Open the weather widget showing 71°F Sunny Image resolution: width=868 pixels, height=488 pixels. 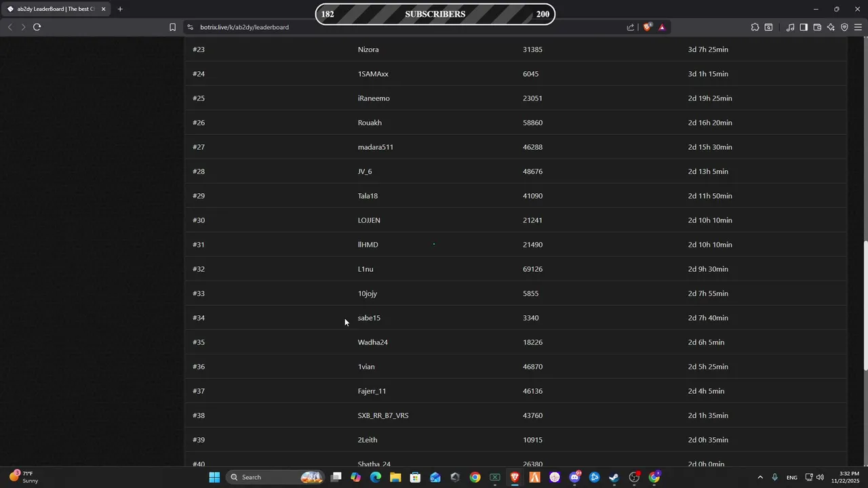coord(24,477)
